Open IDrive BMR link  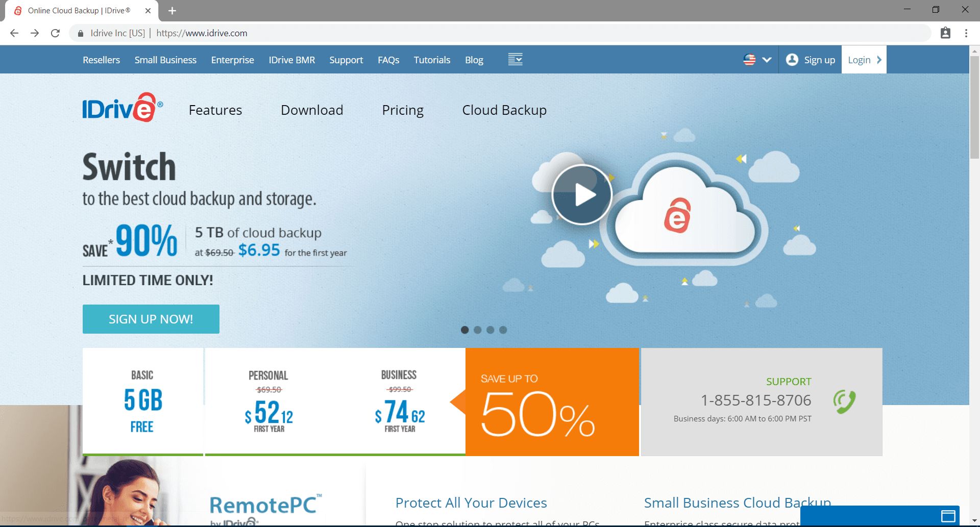292,60
